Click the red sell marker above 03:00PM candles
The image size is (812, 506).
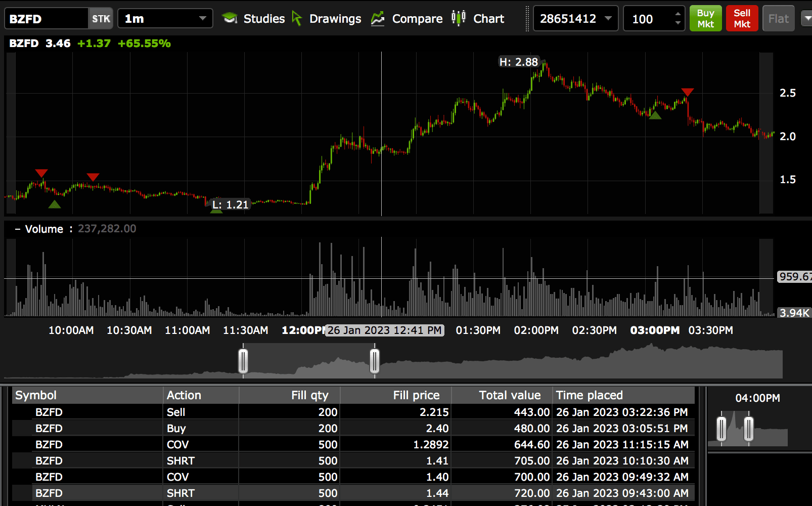687,92
